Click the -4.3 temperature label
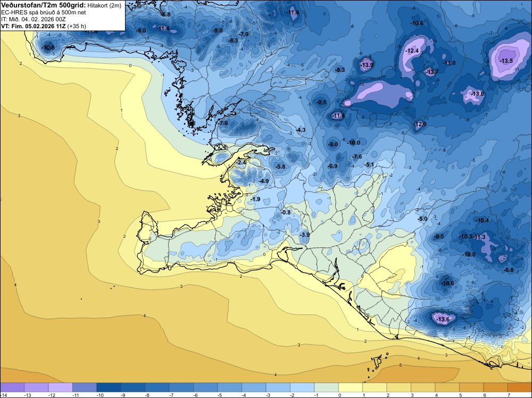 [301, 130]
